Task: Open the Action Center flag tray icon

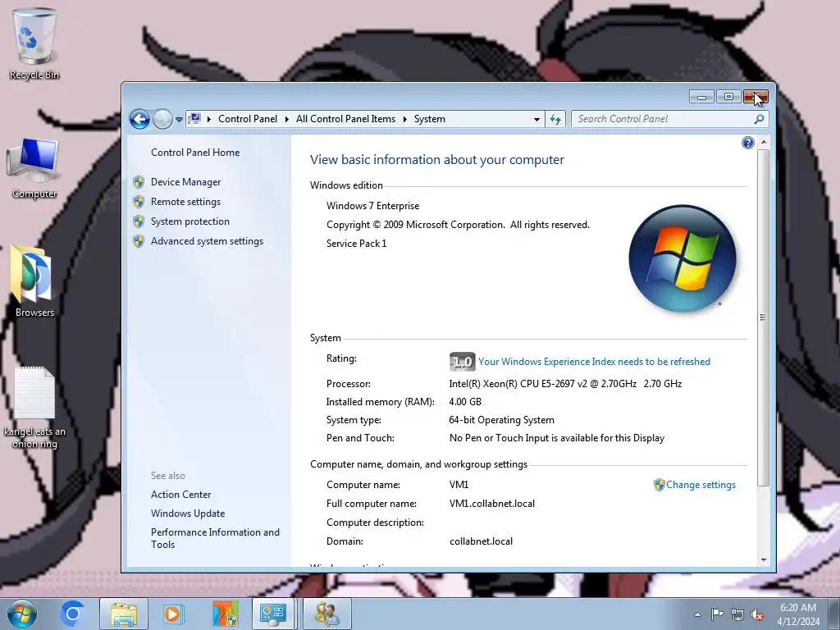Action: 717,614
